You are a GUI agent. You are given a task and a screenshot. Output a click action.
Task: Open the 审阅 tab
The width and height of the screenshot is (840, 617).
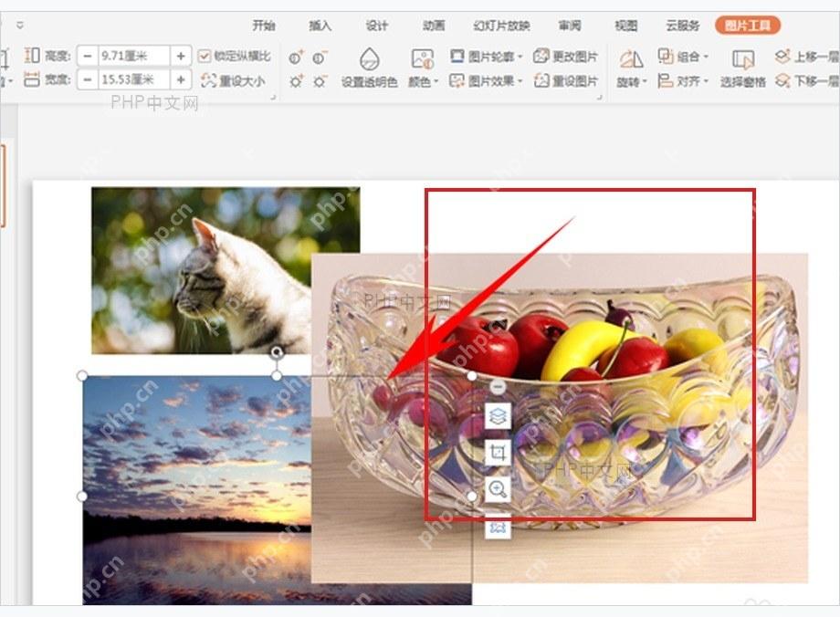tap(570, 26)
